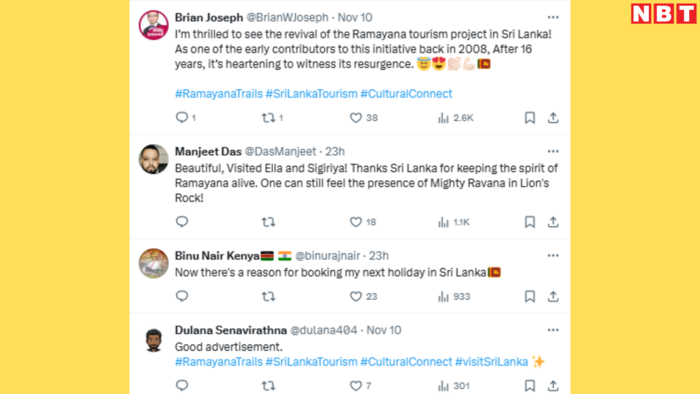Bookmark Dulana Senavirathna's tweet
Screen dimensions: 700x394
pyautogui.click(x=530, y=386)
